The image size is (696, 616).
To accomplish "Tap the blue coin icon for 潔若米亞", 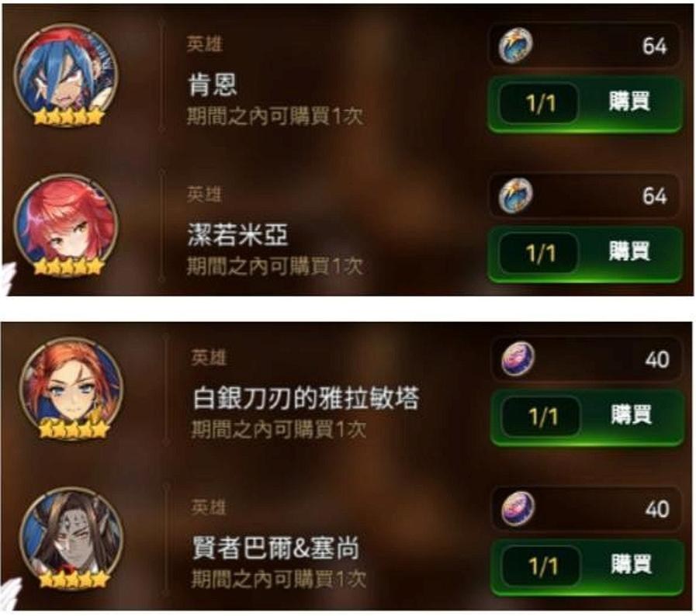I will (x=515, y=196).
